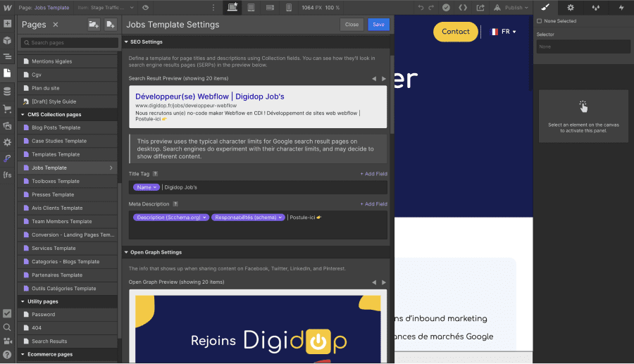Open the Assets images panel
Viewport: 634px width, 364px height.
(7, 125)
